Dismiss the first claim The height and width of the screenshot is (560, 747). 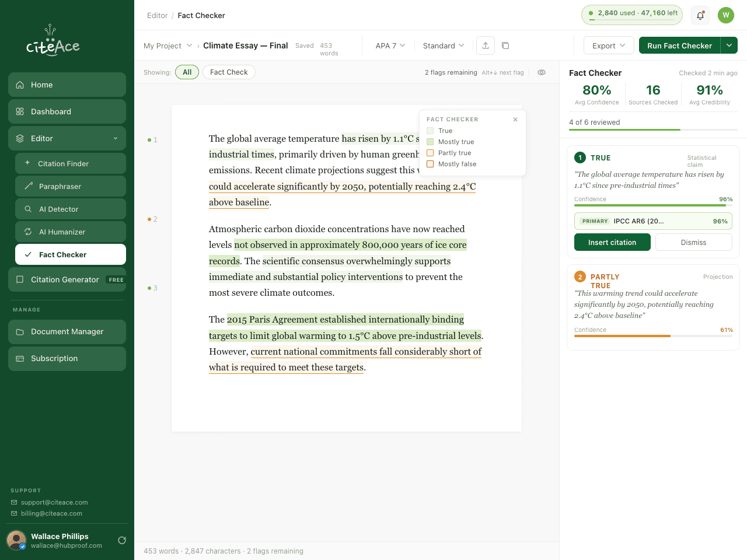click(x=693, y=242)
